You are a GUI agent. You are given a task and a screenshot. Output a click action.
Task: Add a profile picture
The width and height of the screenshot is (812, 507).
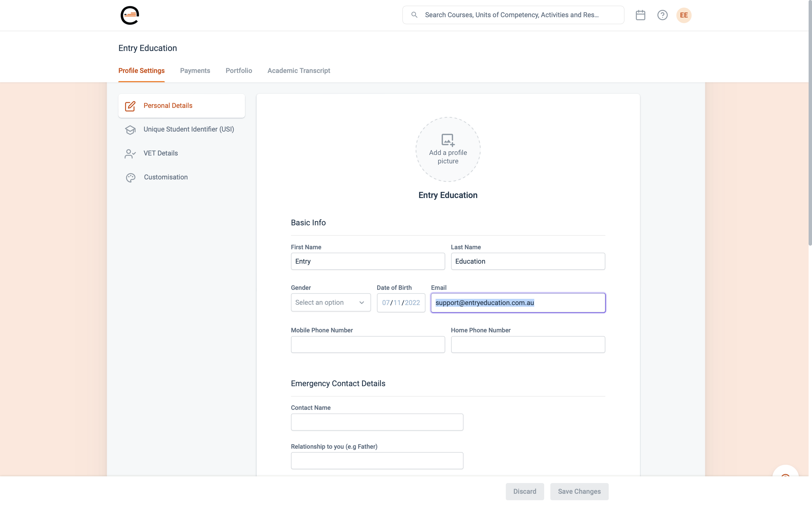(x=448, y=149)
